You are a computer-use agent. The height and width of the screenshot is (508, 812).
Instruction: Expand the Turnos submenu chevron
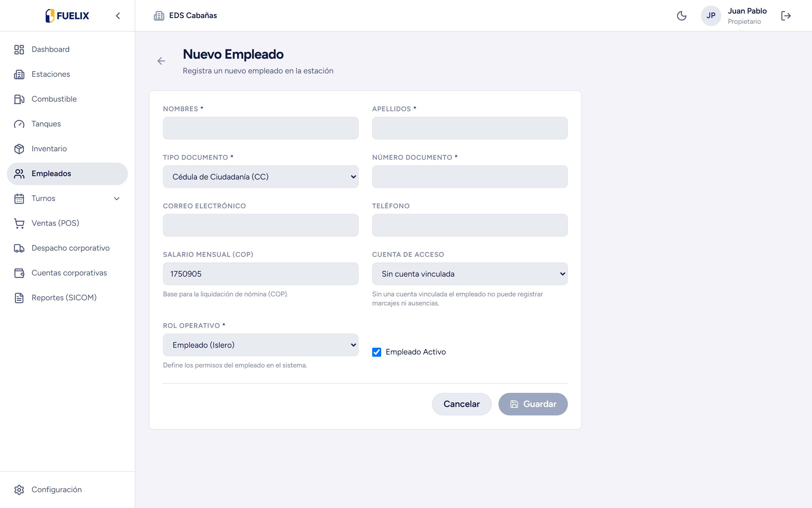pyautogui.click(x=117, y=199)
